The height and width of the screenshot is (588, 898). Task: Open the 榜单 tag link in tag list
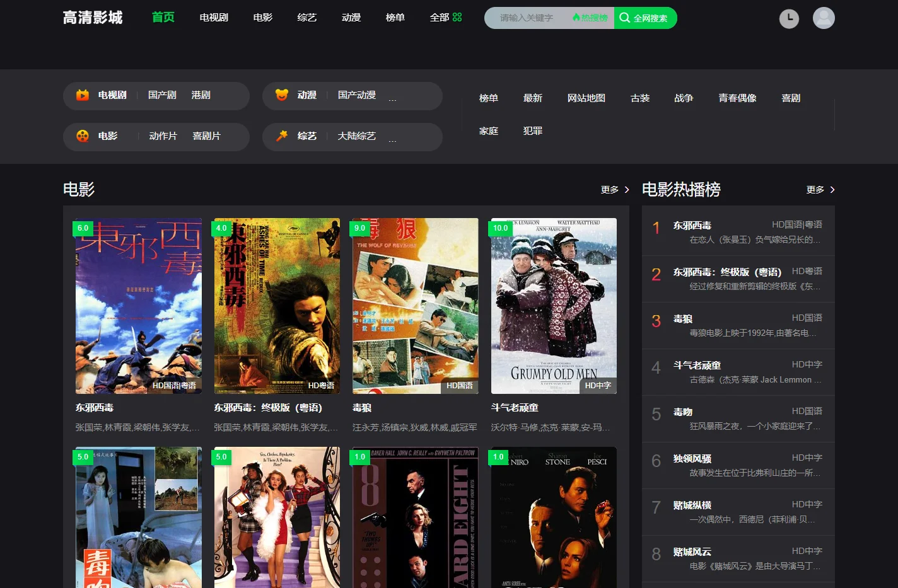pyautogui.click(x=489, y=98)
